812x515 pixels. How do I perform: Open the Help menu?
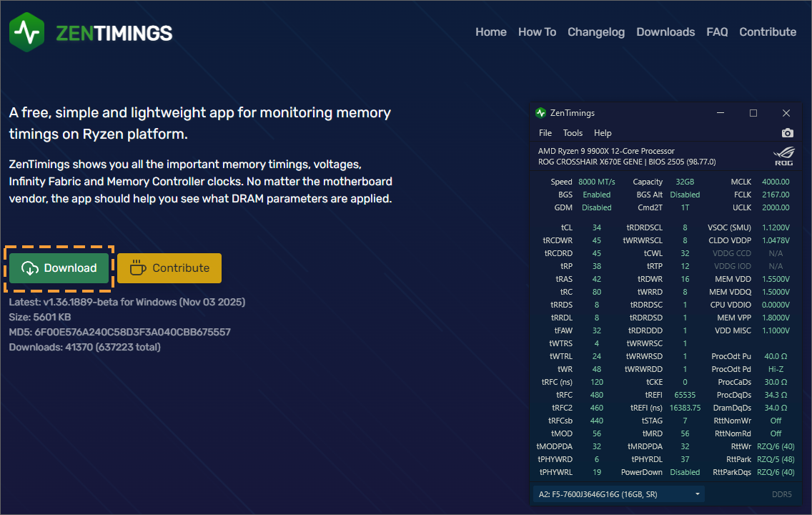click(603, 133)
